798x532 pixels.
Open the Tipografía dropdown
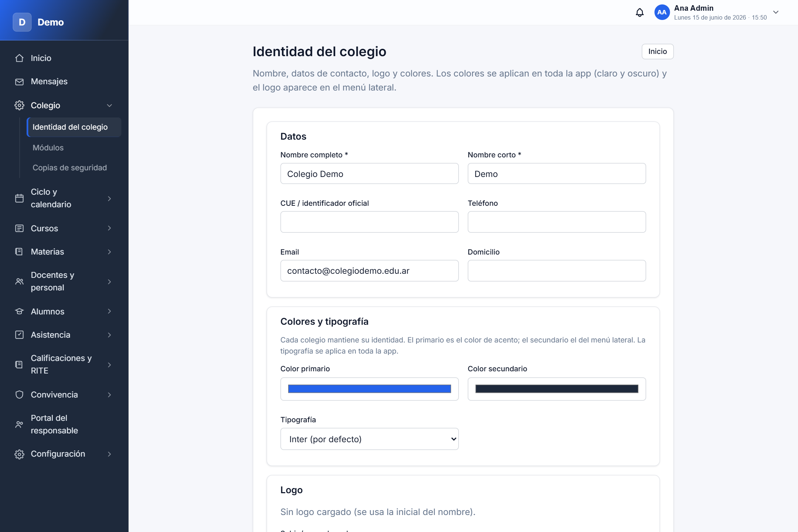click(x=369, y=439)
